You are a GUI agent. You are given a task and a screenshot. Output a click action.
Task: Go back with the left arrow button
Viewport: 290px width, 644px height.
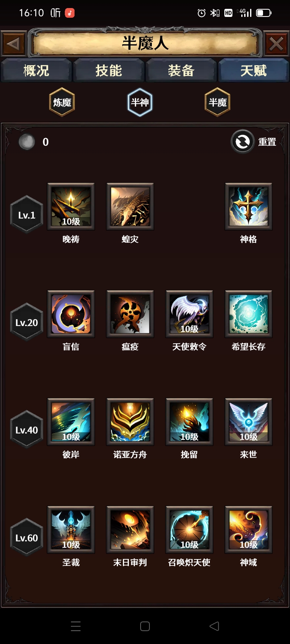click(x=13, y=43)
